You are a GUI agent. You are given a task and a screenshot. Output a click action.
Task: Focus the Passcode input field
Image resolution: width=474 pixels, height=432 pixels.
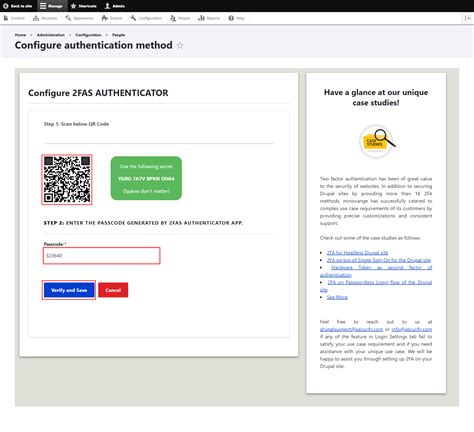point(102,256)
